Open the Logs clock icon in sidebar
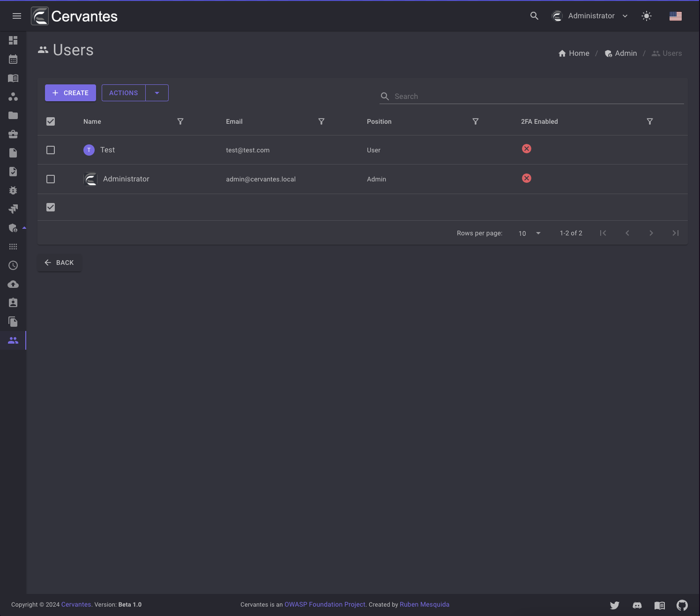Viewport: 700px width, 616px height. pyautogui.click(x=13, y=265)
